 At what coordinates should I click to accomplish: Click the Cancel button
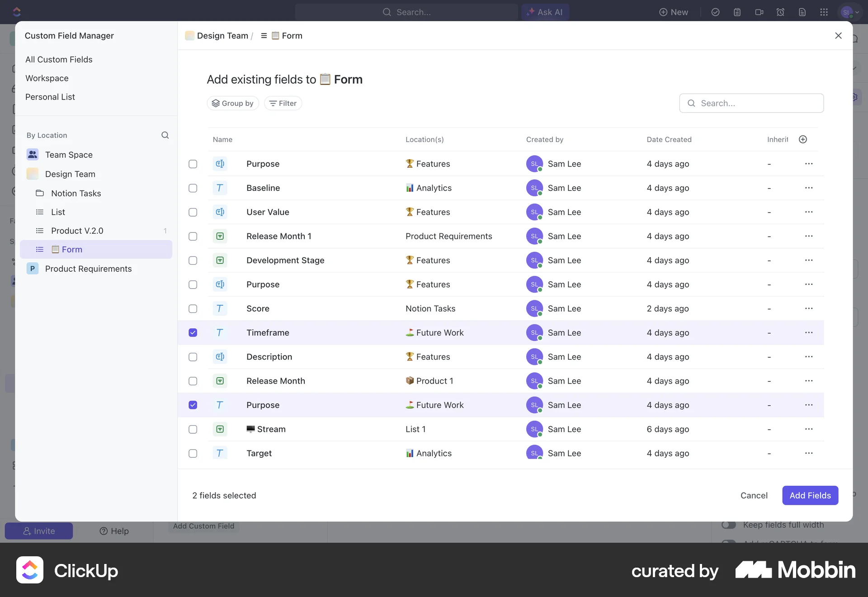754,495
